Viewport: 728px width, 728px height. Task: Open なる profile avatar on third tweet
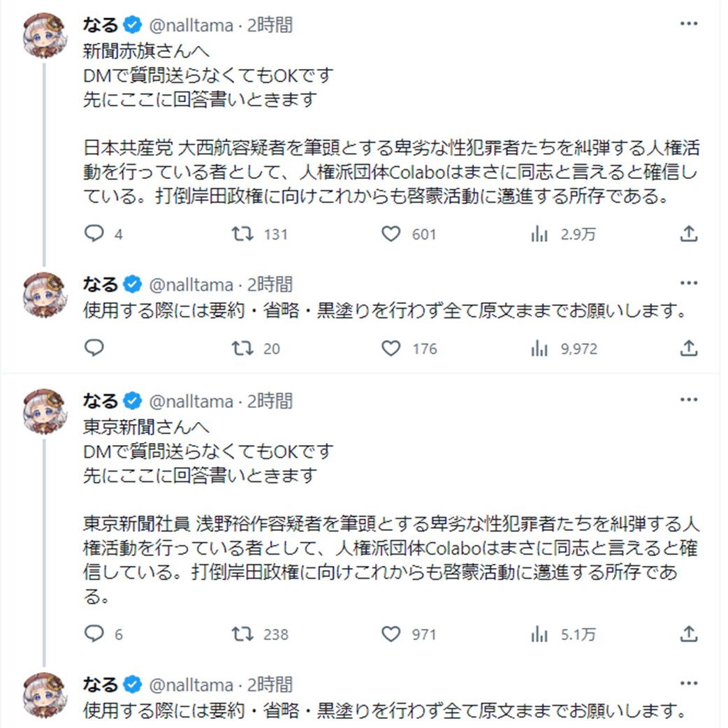(45, 411)
